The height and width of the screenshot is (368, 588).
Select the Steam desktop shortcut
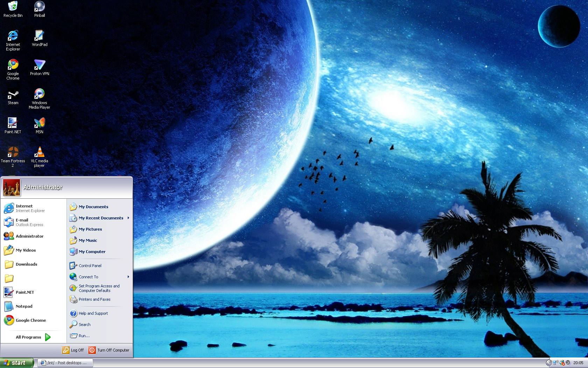[13, 97]
